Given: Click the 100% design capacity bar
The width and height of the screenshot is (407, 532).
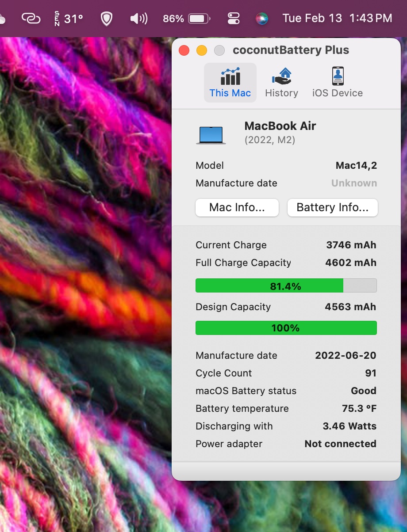Looking at the screenshot, I should coord(286,328).
